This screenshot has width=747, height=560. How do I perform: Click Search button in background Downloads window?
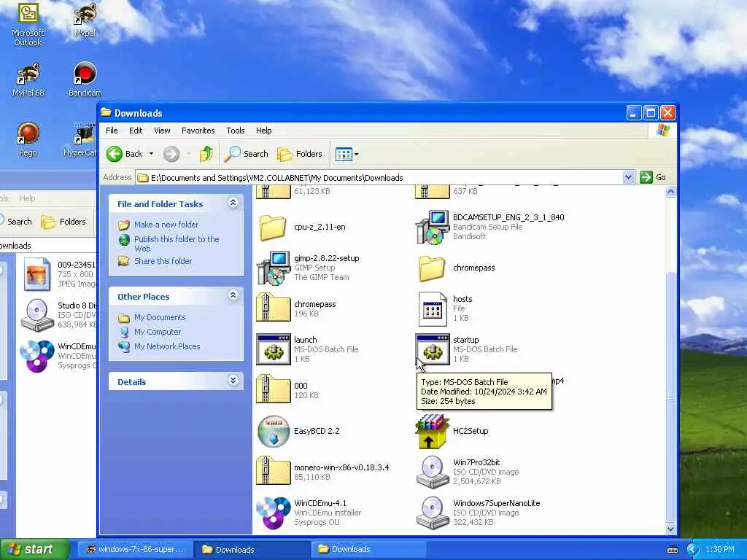16,222
